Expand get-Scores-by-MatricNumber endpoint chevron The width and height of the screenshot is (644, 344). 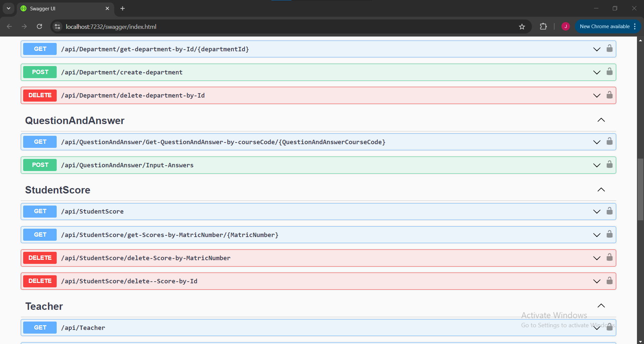(596, 235)
